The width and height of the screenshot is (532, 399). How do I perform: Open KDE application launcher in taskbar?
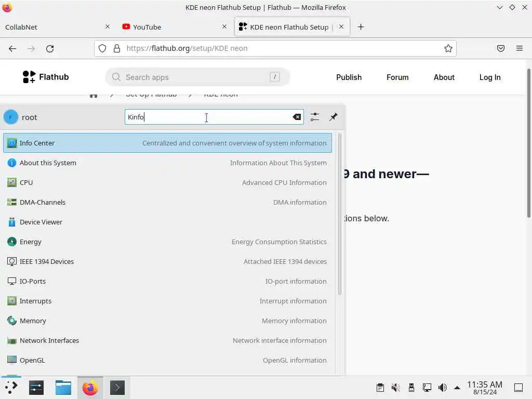coord(11,388)
